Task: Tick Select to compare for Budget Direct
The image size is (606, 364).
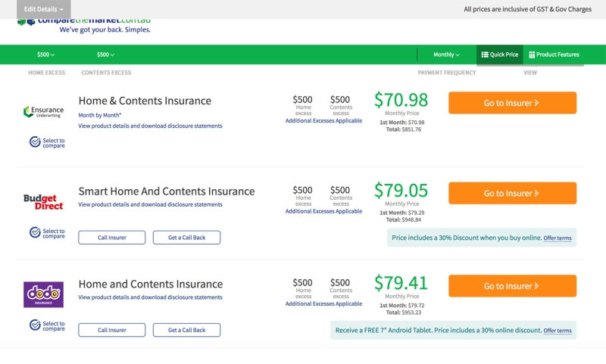Action: tap(35, 232)
